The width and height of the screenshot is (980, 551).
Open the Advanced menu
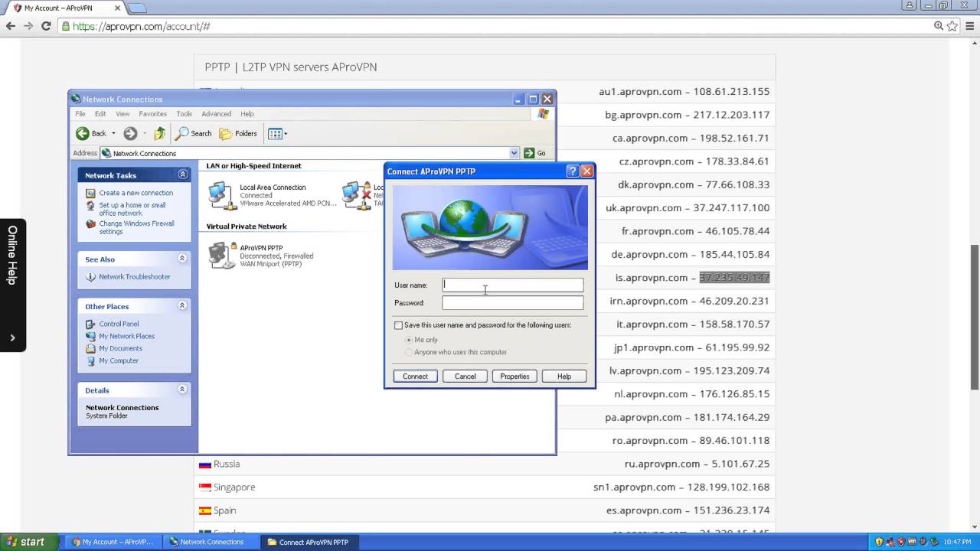click(217, 114)
